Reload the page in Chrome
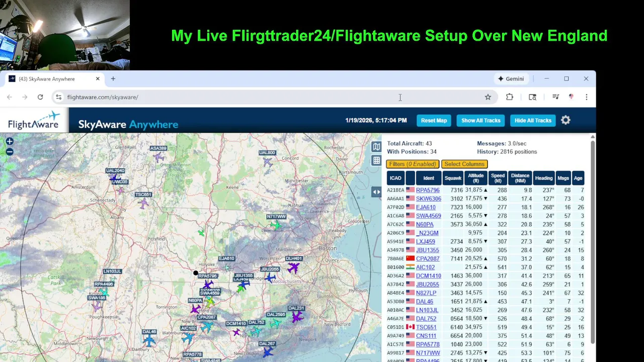The width and height of the screenshot is (644, 362). [40, 97]
